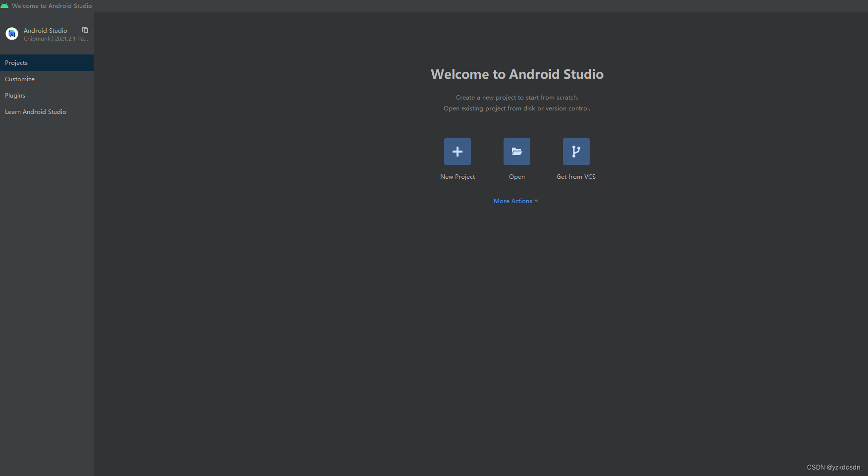Click the Get from VCS label
Screen dimensions: 868x476
[x=576, y=177]
